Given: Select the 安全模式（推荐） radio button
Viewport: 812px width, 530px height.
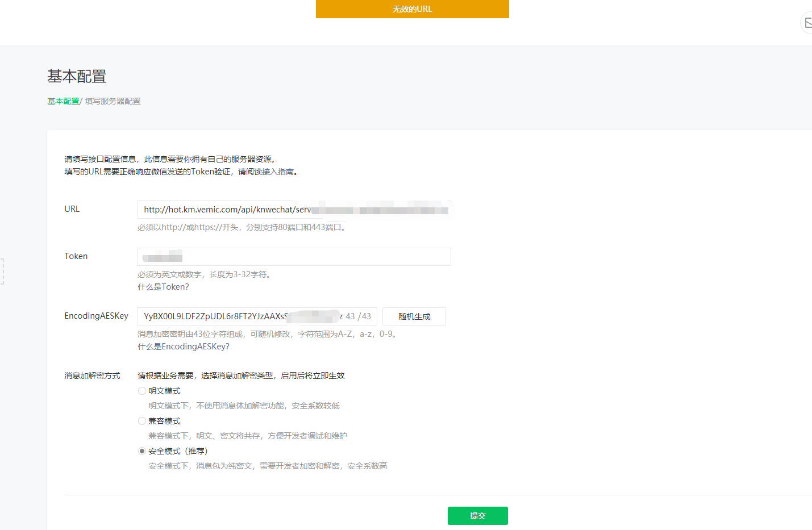Looking at the screenshot, I should [142, 451].
